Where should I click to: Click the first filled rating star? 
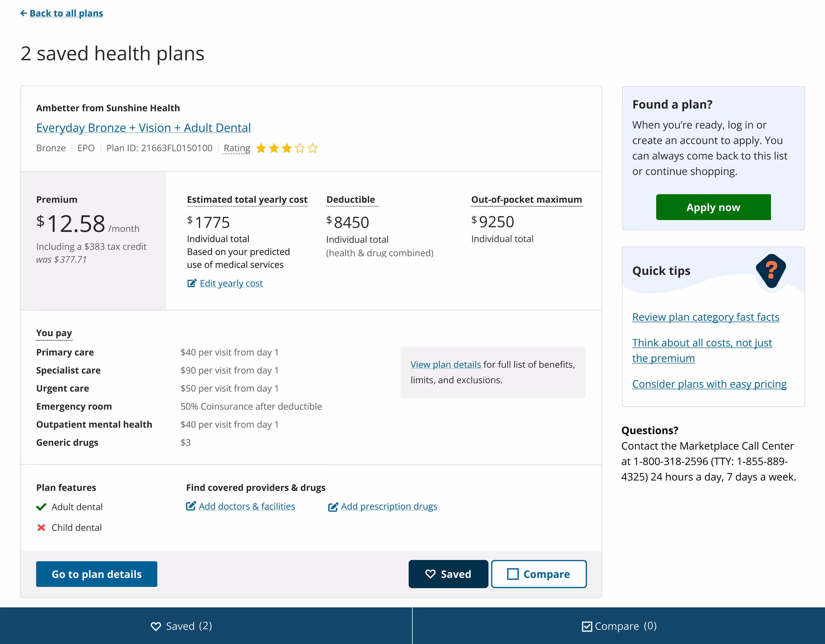(261, 148)
